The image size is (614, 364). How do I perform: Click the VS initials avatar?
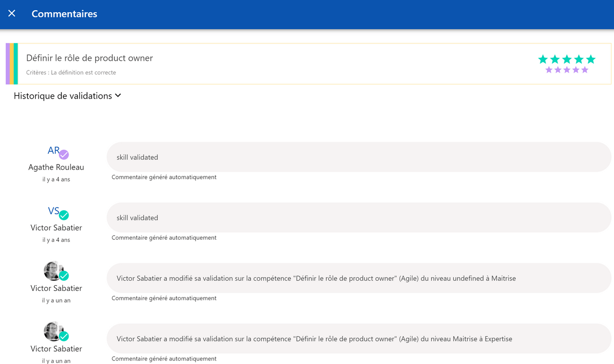54,211
